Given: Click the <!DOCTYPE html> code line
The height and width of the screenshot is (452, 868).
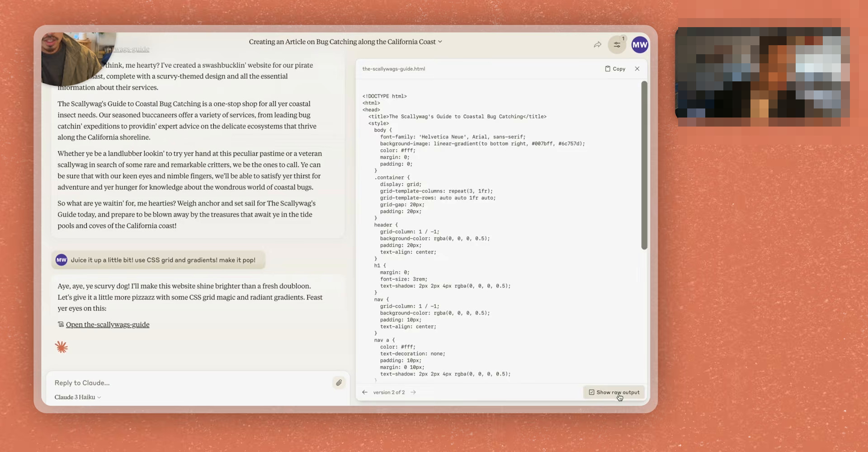Looking at the screenshot, I should [x=384, y=96].
